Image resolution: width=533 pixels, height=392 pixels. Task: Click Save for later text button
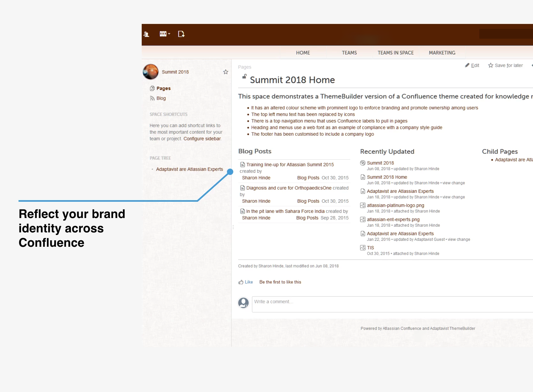(509, 65)
